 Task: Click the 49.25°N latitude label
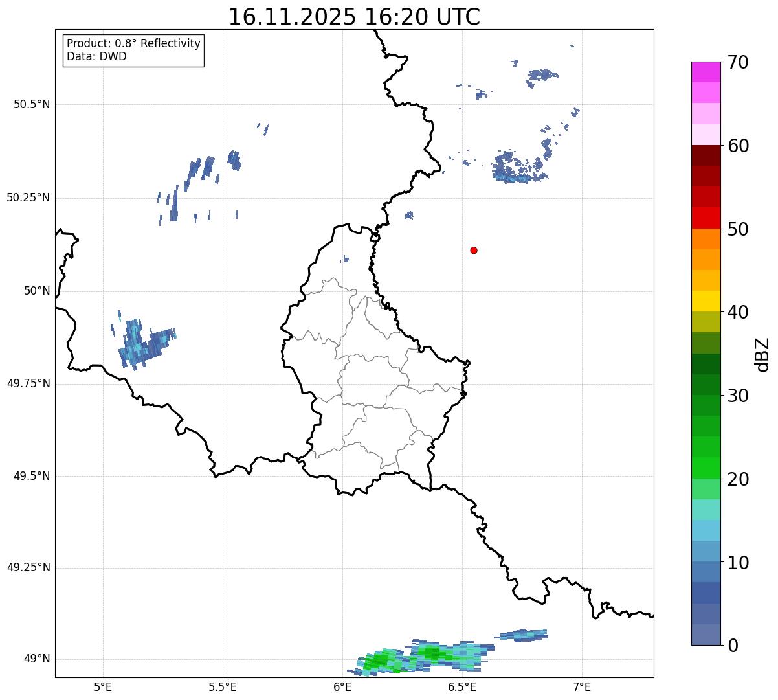click(28, 567)
